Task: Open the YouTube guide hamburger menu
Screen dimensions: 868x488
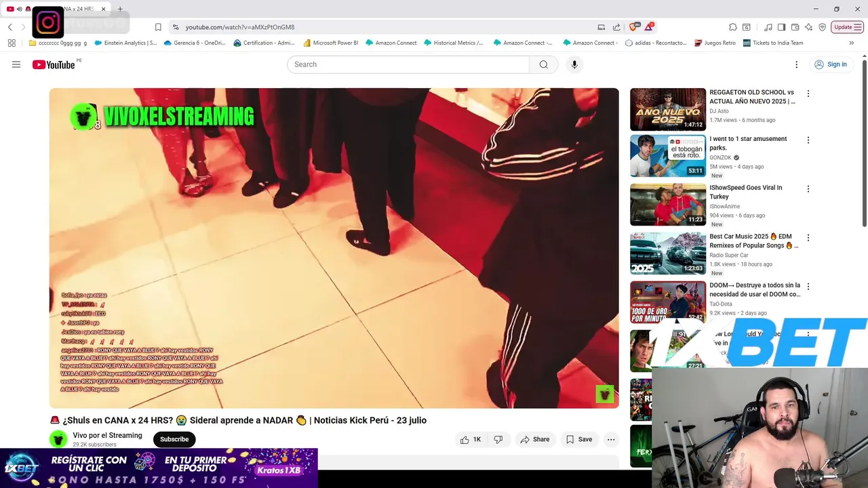Action: pos(16,64)
